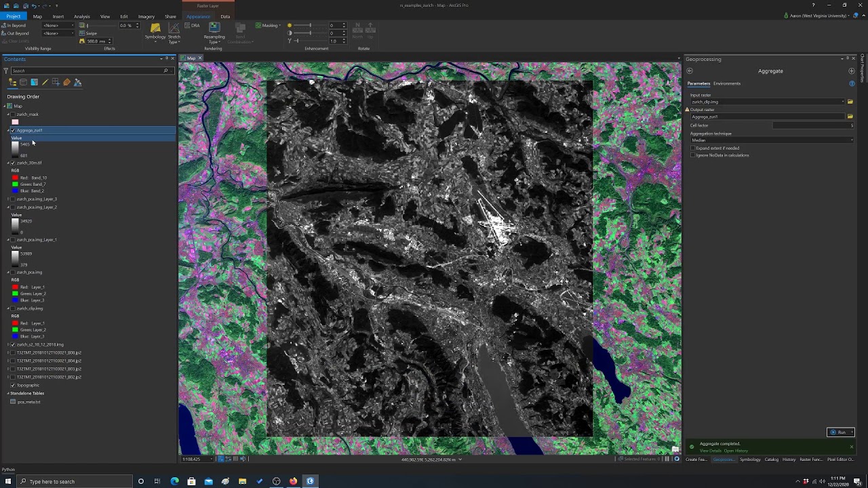Open the map scale dropdown
This screenshot has width=868, height=488.
click(212, 459)
